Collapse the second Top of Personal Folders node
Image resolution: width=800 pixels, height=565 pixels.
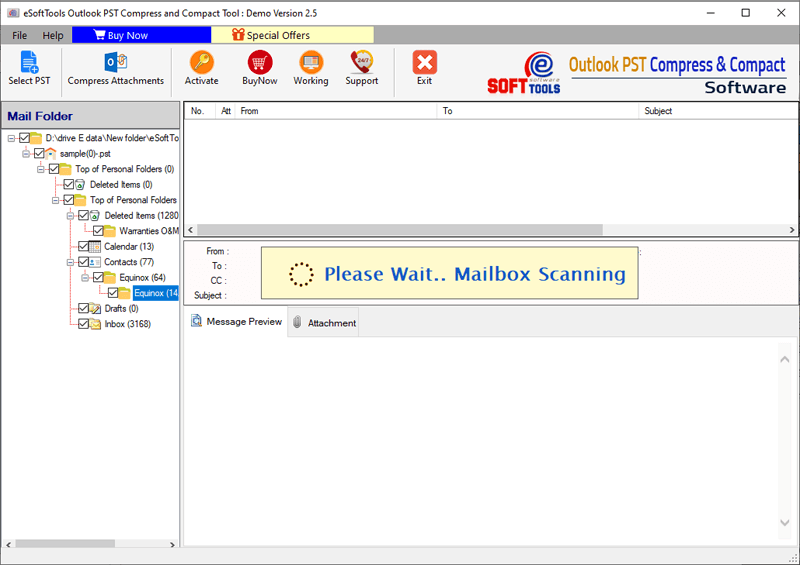pos(56,201)
